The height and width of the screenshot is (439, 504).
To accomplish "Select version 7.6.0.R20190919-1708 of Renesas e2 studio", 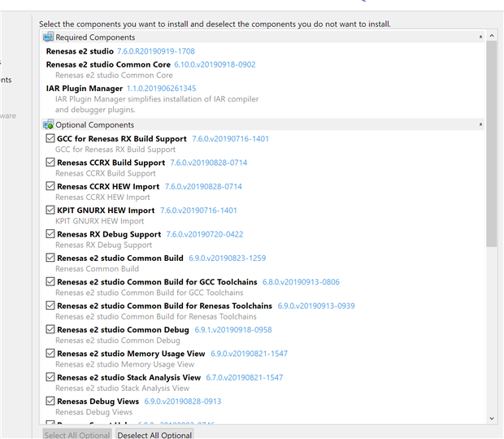I will coord(156,51).
